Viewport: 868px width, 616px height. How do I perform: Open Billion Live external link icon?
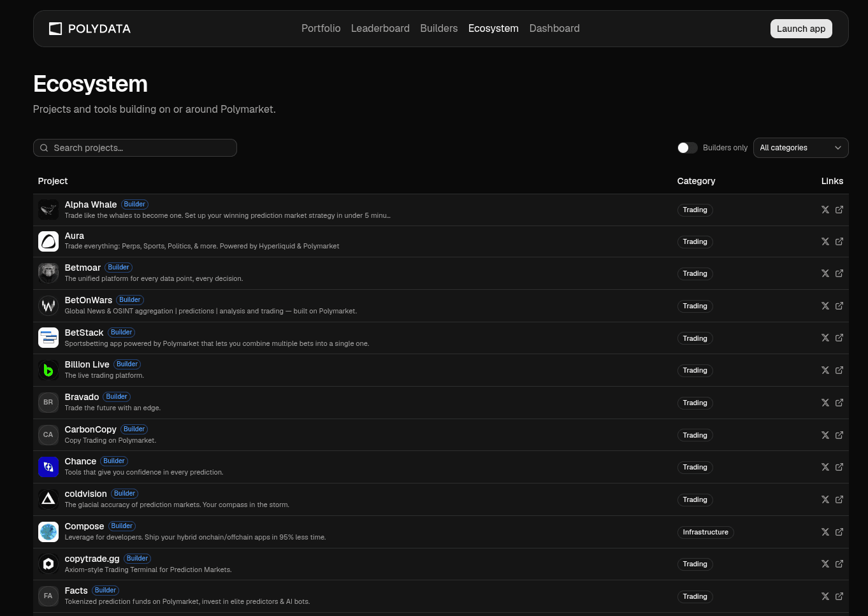tap(839, 370)
